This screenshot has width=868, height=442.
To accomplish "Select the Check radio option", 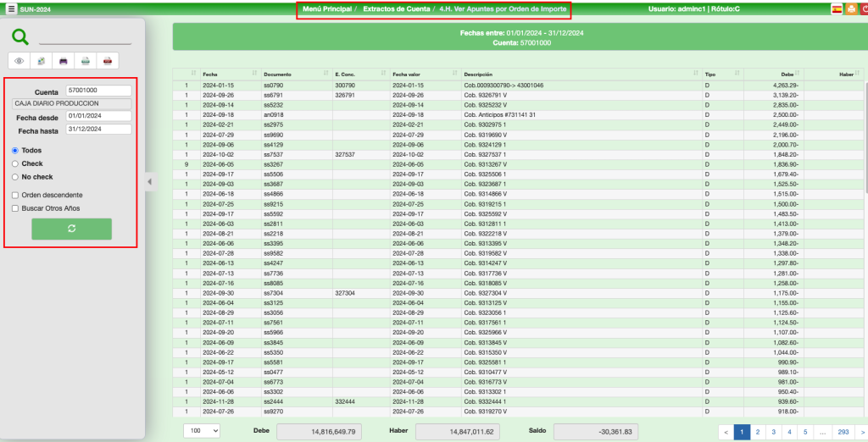I will [x=15, y=163].
